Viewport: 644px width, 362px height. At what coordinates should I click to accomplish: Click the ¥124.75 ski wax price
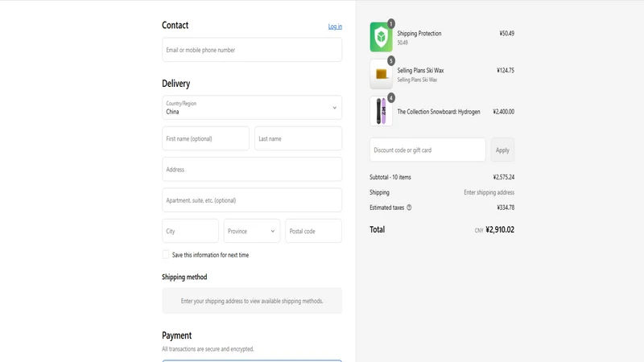pyautogui.click(x=506, y=70)
